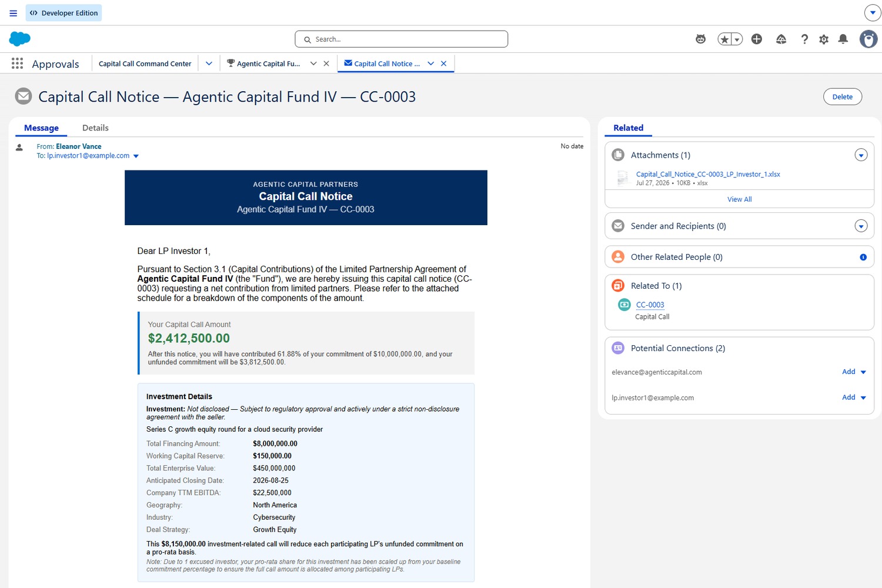The height and width of the screenshot is (588, 882).
Task: Open Add dropdown arrow for elevance@agenticcapital.com
Action: [x=863, y=372]
